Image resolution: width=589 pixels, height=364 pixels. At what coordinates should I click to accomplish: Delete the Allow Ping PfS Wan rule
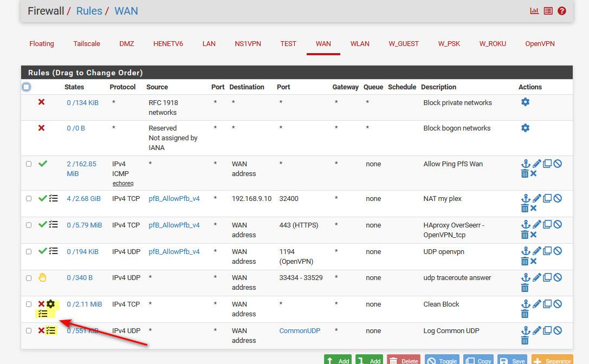click(x=525, y=173)
